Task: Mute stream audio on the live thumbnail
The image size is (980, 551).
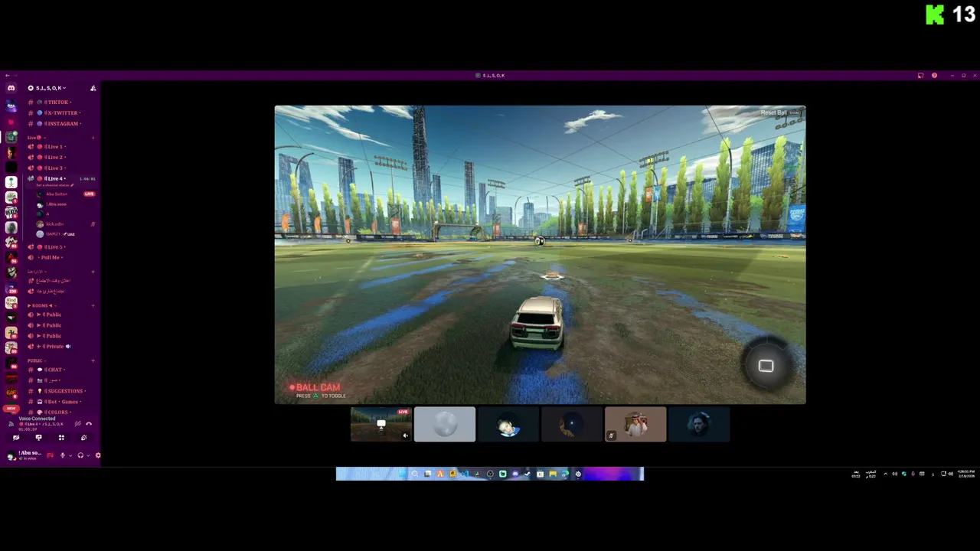Action: [406, 435]
